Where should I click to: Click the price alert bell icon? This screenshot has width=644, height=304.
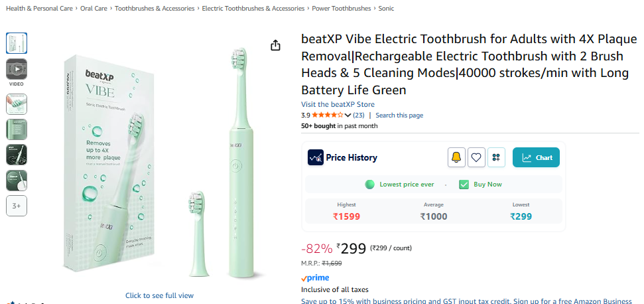click(456, 157)
